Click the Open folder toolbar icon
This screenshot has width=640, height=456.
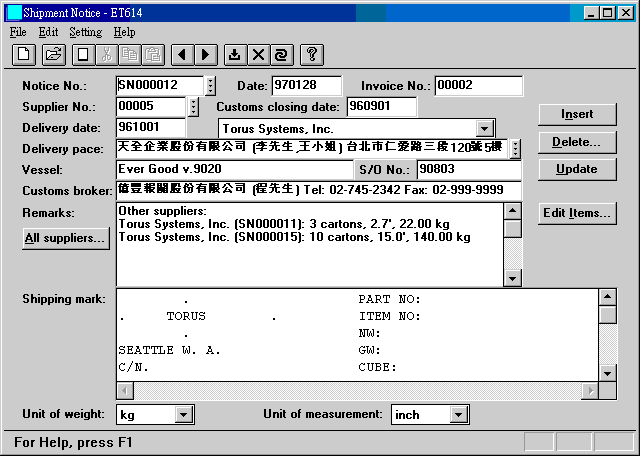click(x=53, y=54)
